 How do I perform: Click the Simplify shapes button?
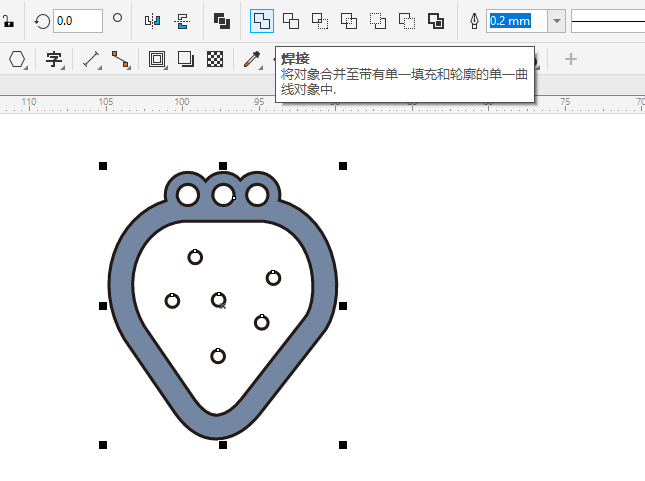348,21
